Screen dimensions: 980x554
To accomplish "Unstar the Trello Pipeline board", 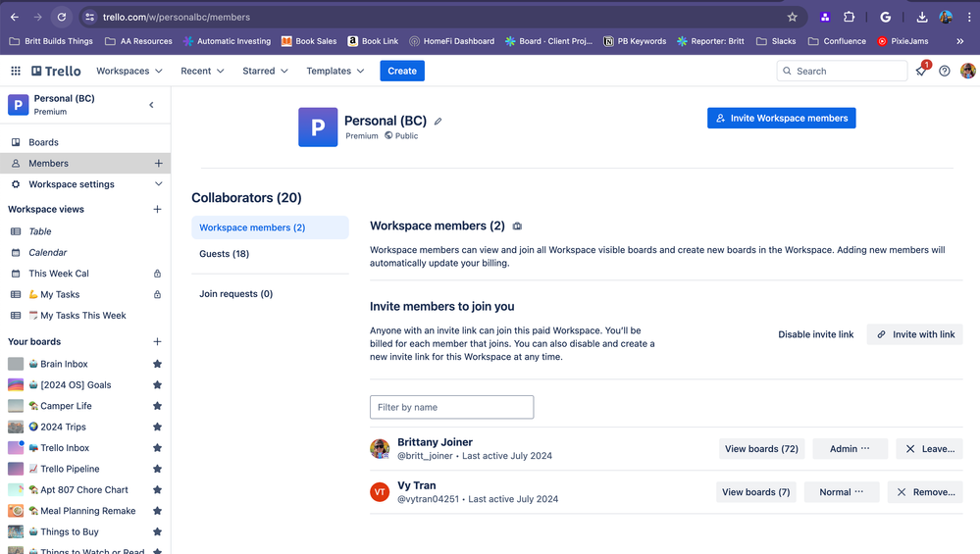I will tap(158, 469).
